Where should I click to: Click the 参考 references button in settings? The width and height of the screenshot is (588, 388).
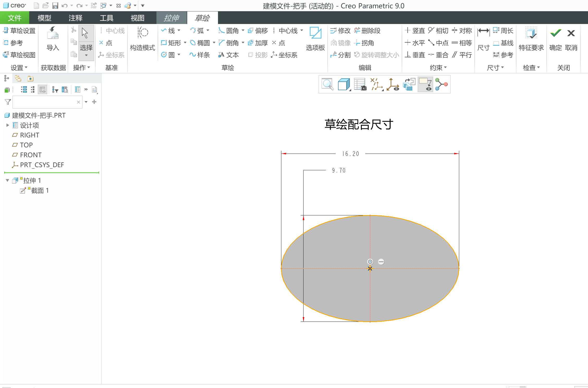pos(13,43)
